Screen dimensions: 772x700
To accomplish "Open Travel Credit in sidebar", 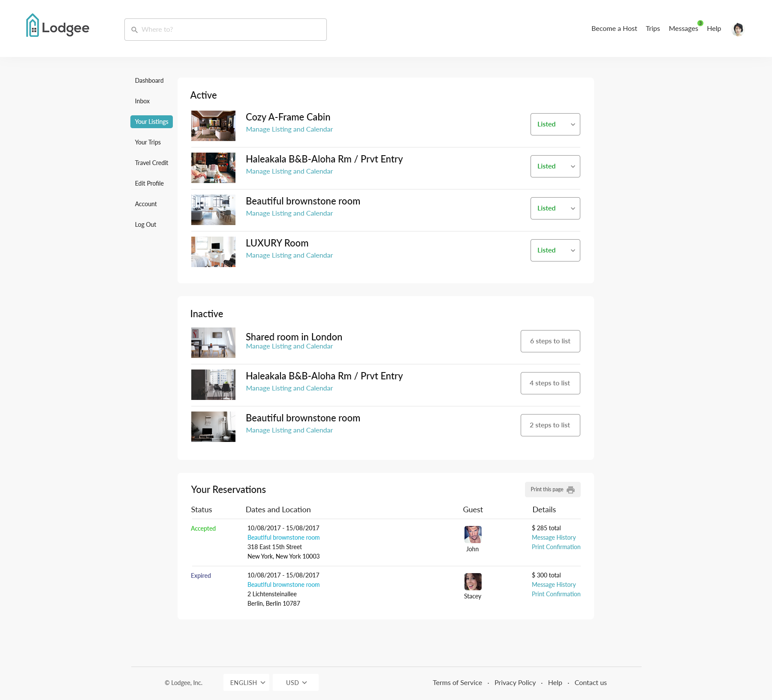I will click(x=151, y=163).
